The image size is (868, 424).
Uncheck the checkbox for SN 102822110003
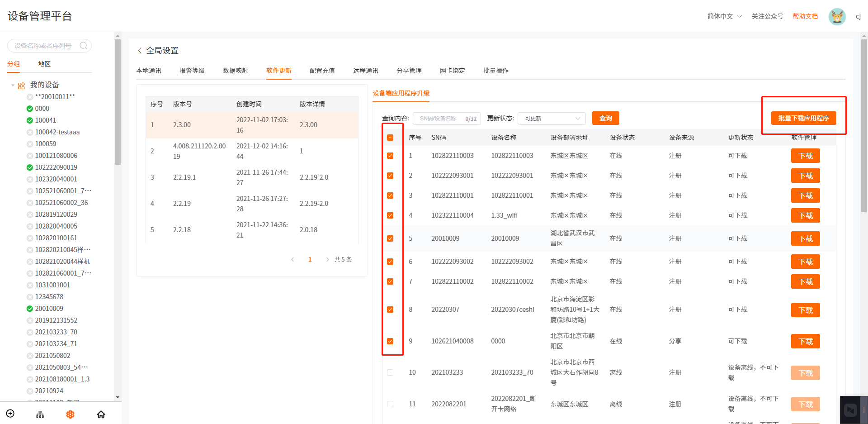(x=390, y=156)
